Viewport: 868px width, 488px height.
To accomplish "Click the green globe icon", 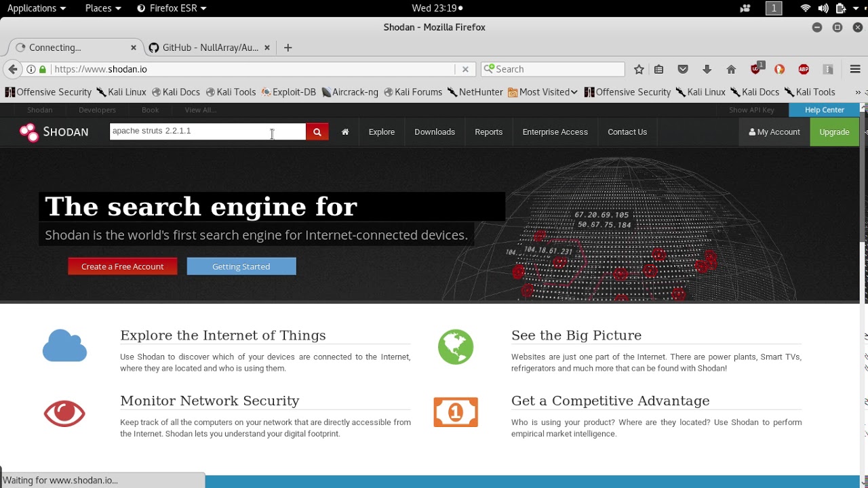I will pyautogui.click(x=456, y=347).
